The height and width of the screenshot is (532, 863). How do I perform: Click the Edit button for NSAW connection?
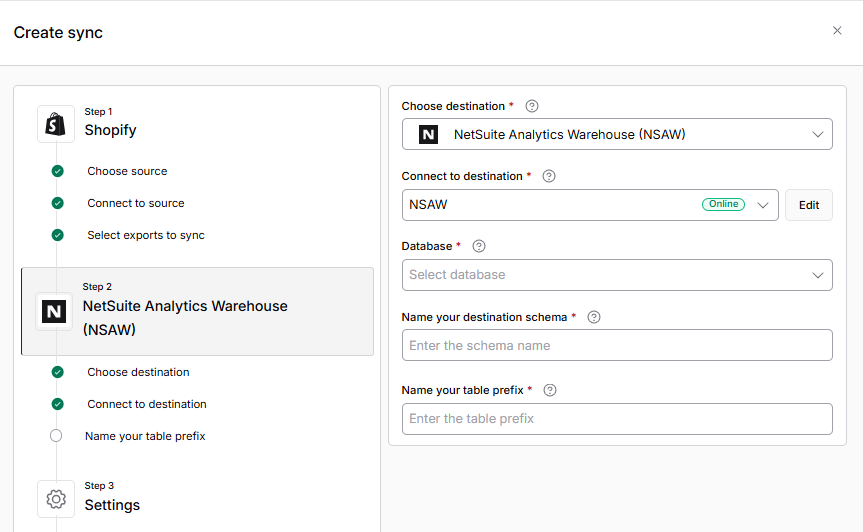coord(809,205)
